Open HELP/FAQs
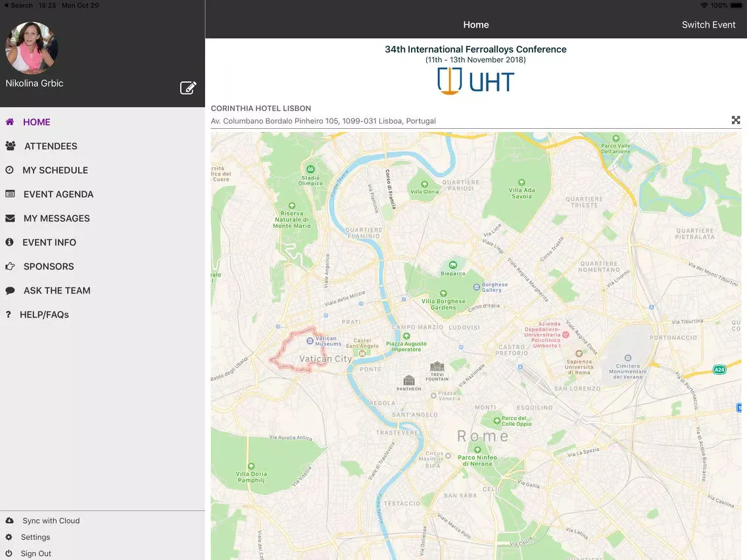The width and height of the screenshot is (747, 560). point(44,315)
